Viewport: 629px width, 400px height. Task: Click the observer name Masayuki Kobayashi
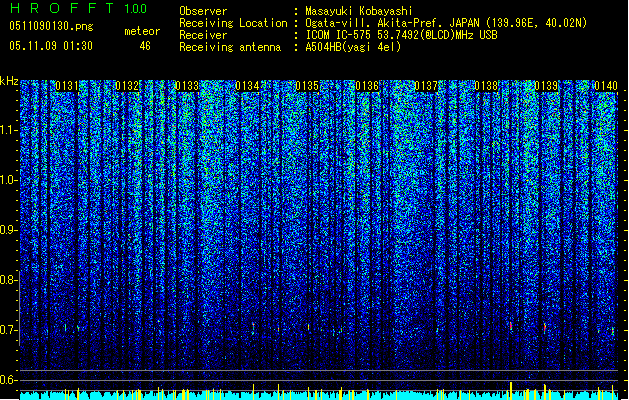click(359, 11)
